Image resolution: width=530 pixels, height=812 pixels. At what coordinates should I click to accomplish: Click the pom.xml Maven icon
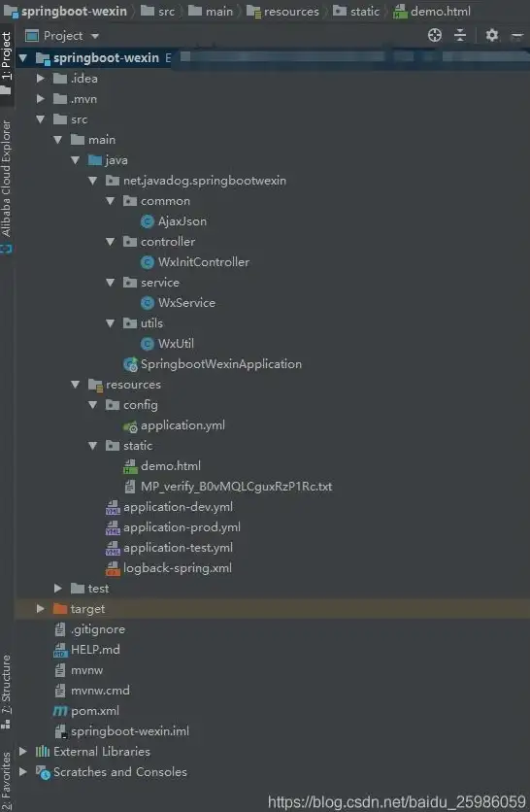click(x=60, y=711)
